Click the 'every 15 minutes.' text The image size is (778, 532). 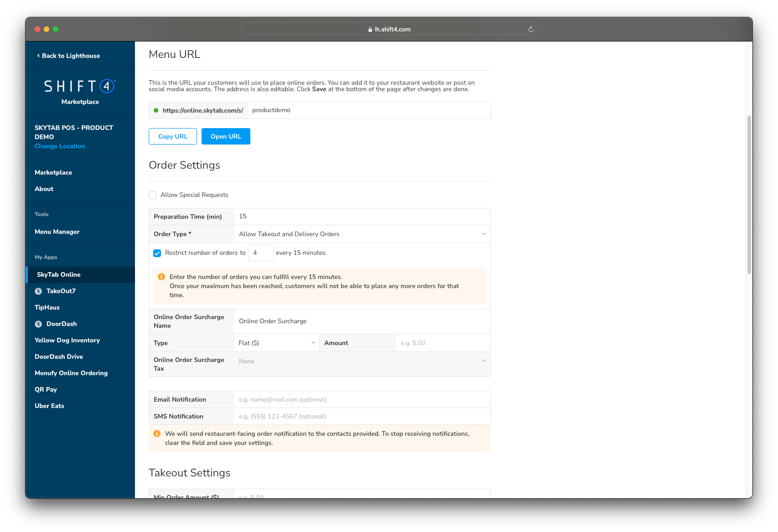pos(301,253)
